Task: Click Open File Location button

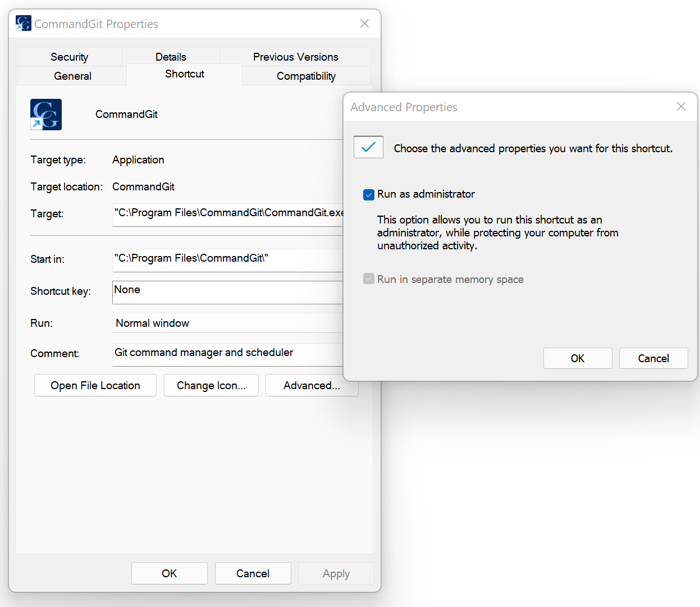Action: coord(95,385)
